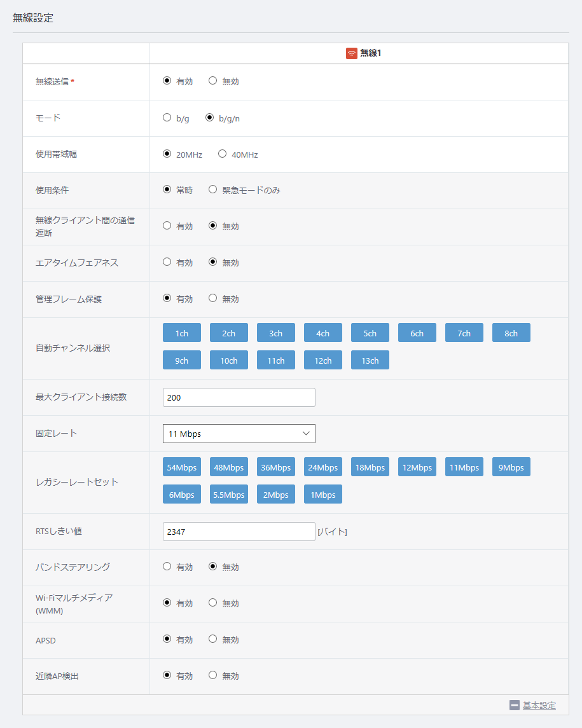Set 無線クライアント間の通信遮断 to 無効

click(212, 226)
